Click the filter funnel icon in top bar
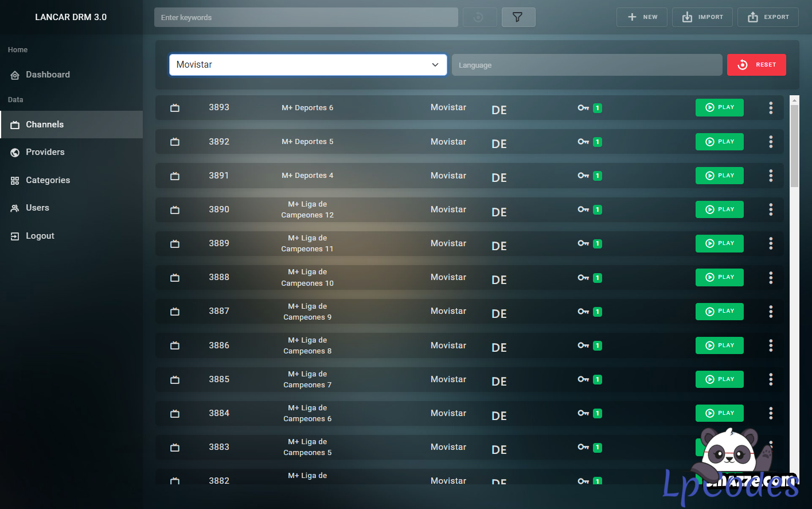 pos(518,17)
